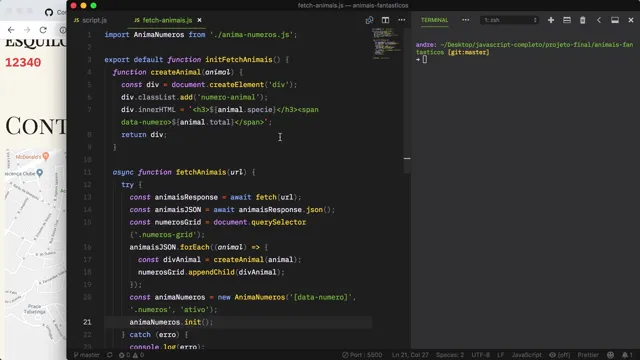Click Ln 21, Col 27 indicator
The image size is (640, 360).
pos(410,355)
